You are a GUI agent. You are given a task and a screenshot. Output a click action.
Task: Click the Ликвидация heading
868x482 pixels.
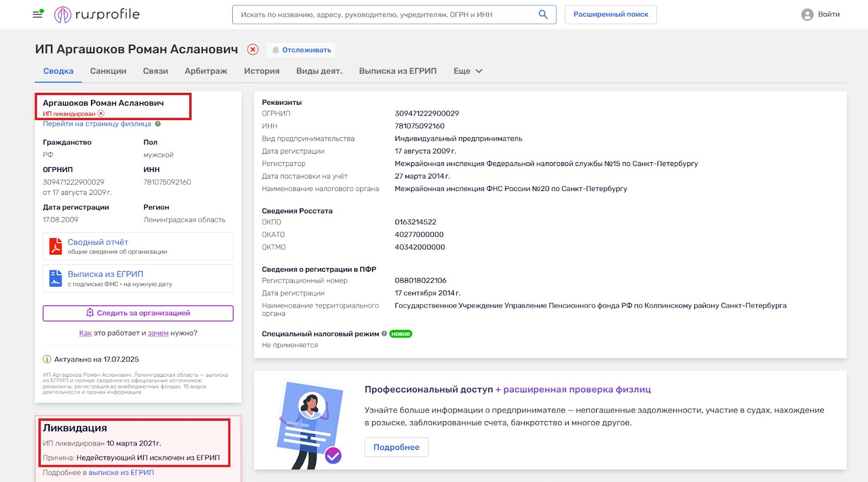(75, 428)
